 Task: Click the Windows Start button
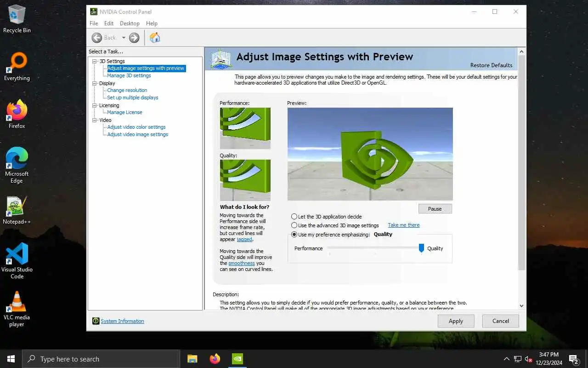(11, 359)
